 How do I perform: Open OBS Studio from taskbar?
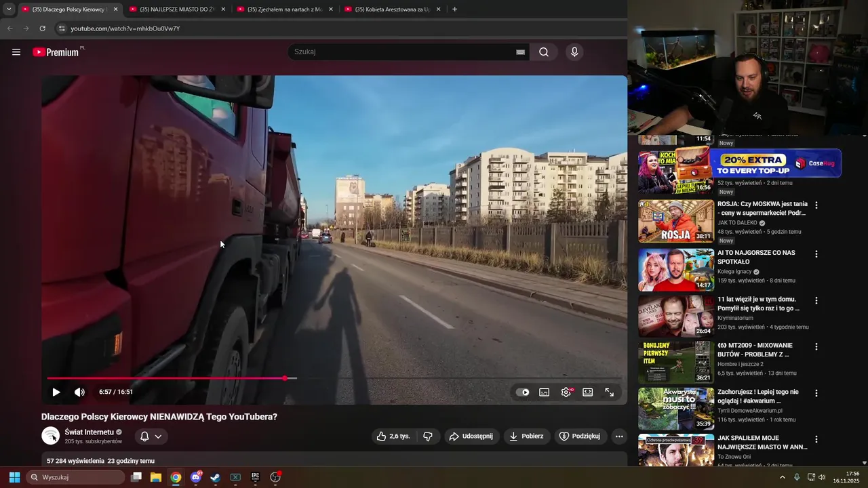[x=275, y=477]
